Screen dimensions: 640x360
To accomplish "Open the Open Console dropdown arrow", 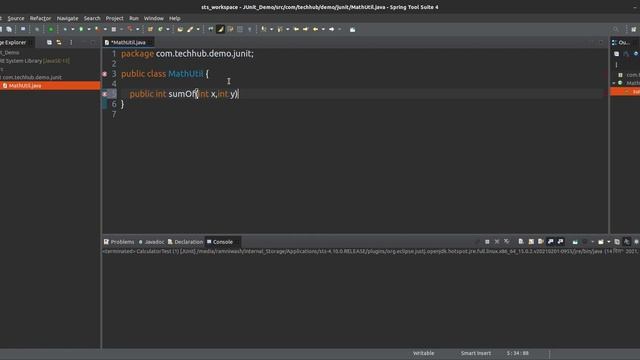I will pyautogui.click(x=609, y=242).
